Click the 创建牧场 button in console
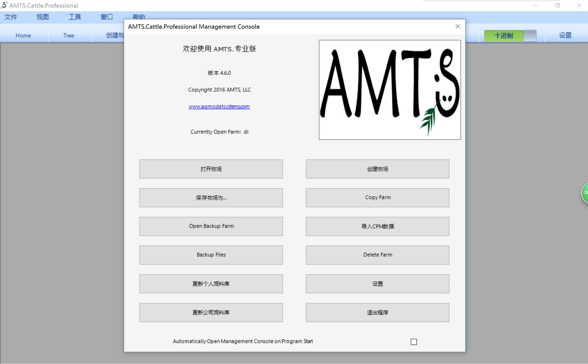 [378, 169]
